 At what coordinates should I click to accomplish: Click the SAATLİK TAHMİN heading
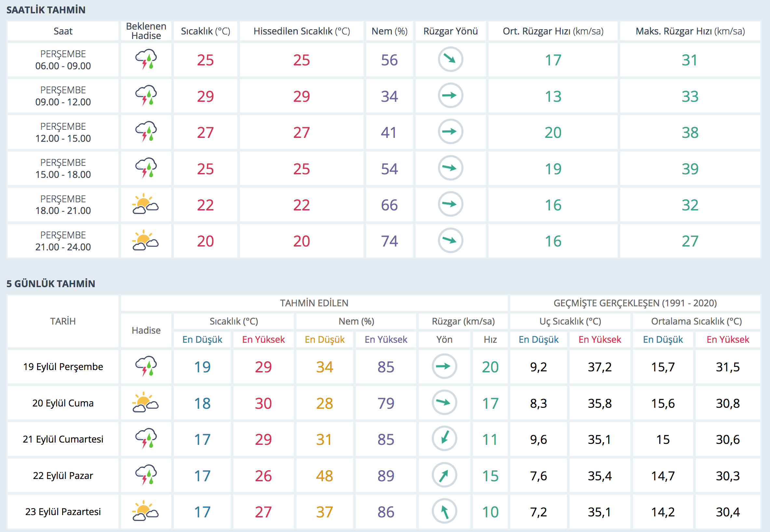[46, 10]
